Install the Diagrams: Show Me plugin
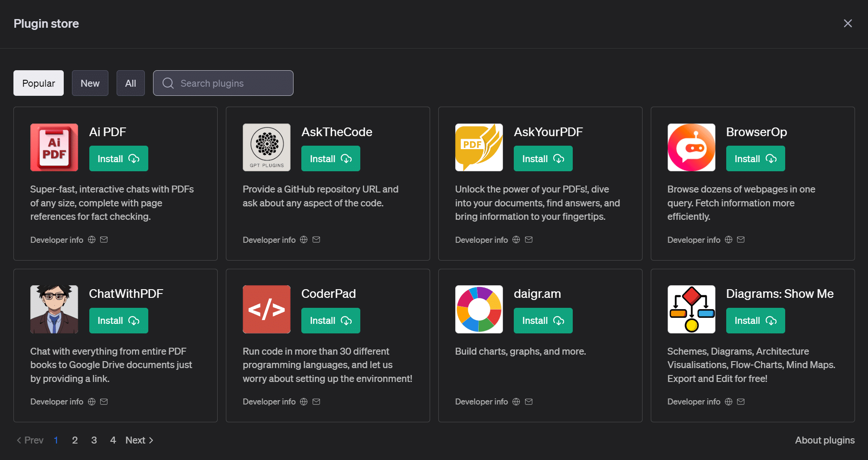The height and width of the screenshot is (460, 868). tap(755, 321)
